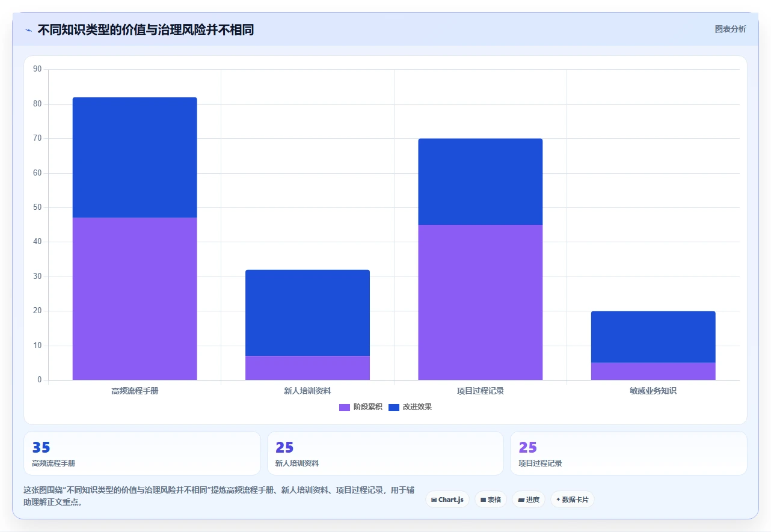Click the y-axis value 10
Screen dimensions: 771x532
click(x=37, y=346)
